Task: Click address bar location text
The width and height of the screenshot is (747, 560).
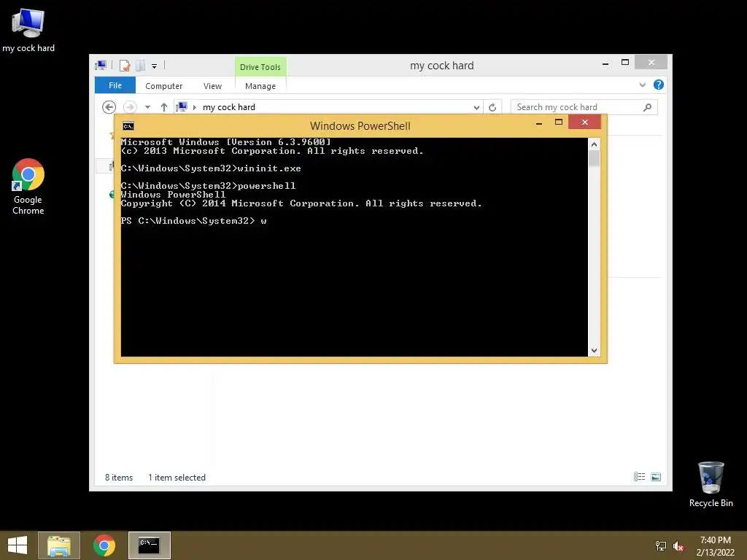Action: click(x=229, y=107)
